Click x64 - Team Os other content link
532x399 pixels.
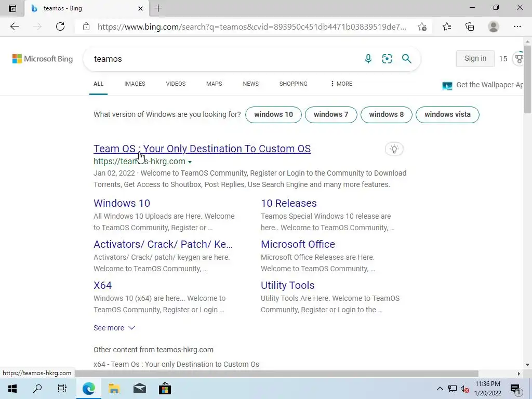point(177,364)
